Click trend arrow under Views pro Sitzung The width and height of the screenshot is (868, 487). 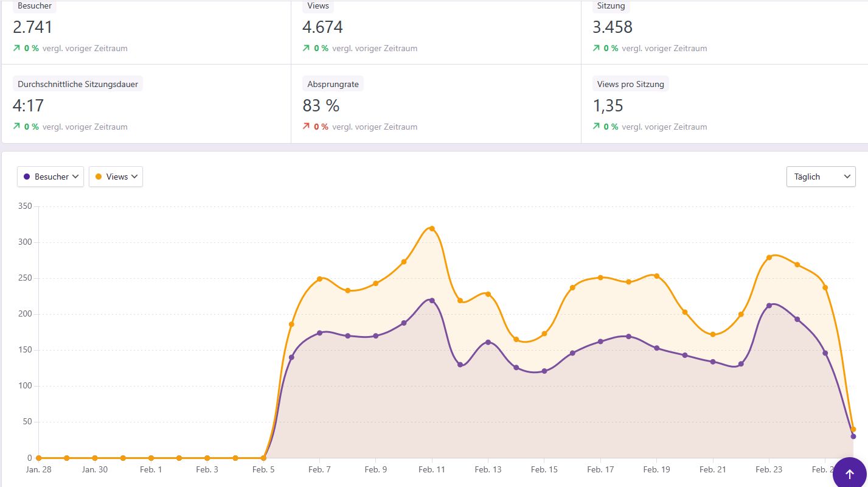(x=596, y=127)
